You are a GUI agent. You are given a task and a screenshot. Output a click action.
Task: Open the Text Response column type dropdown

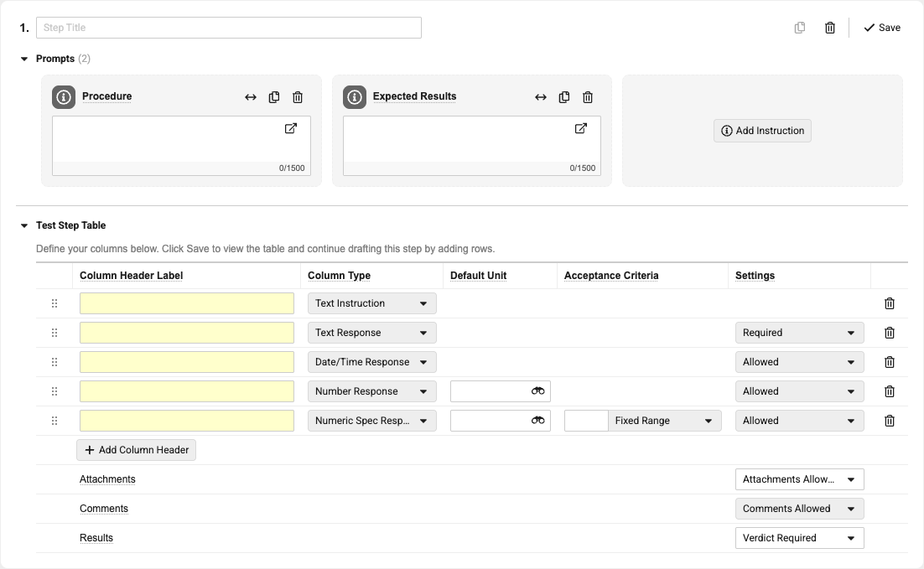click(371, 333)
